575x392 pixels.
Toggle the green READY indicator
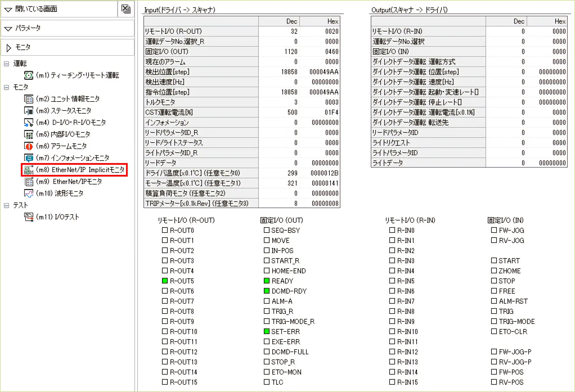pos(267,281)
